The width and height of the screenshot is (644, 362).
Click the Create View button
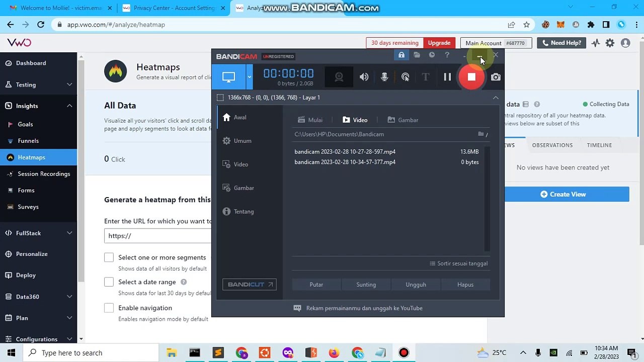pos(567,194)
